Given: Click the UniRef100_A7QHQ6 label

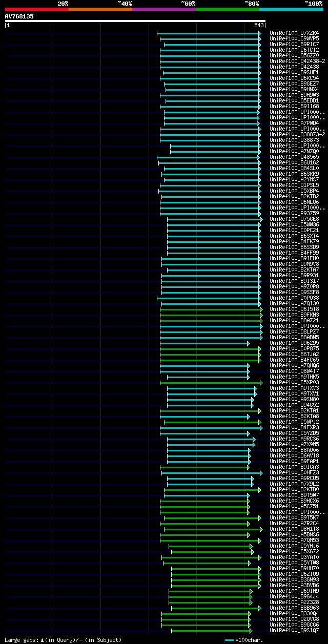Looking at the screenshot, I should [294, 365].
